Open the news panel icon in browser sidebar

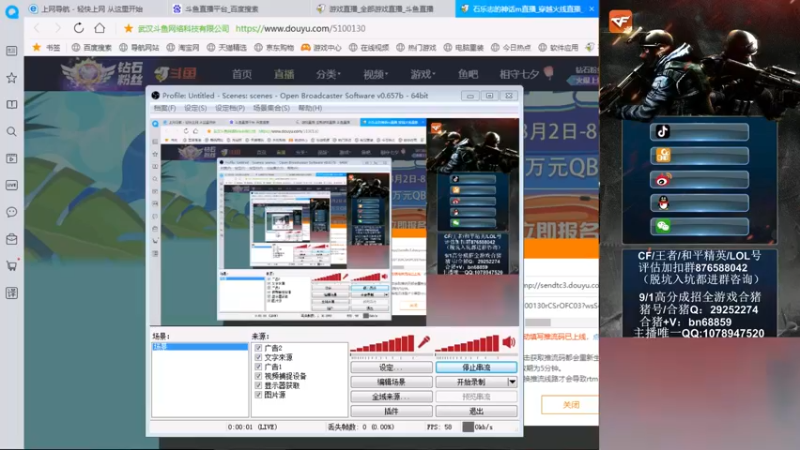tap(12, 51)
